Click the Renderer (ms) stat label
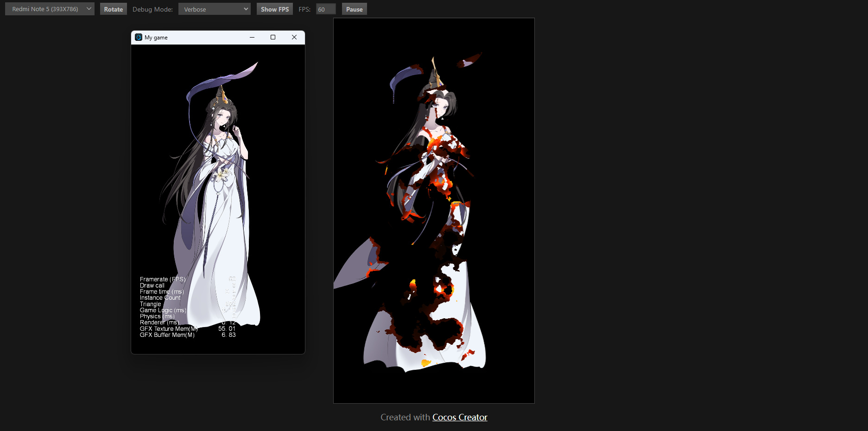 [159, 322]
